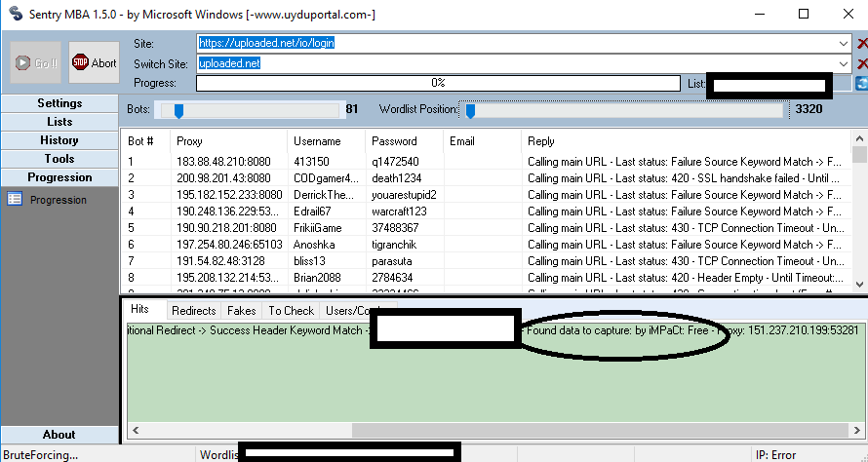The height and width of the screenshot is (462, 868).
Task: Click the refresh icon next to List
Action: (x=861, y=84)
